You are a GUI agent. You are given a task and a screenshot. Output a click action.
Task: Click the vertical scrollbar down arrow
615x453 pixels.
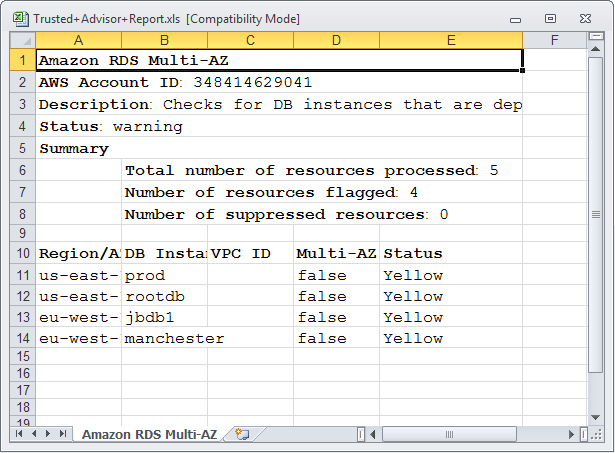tap(598, 418)
